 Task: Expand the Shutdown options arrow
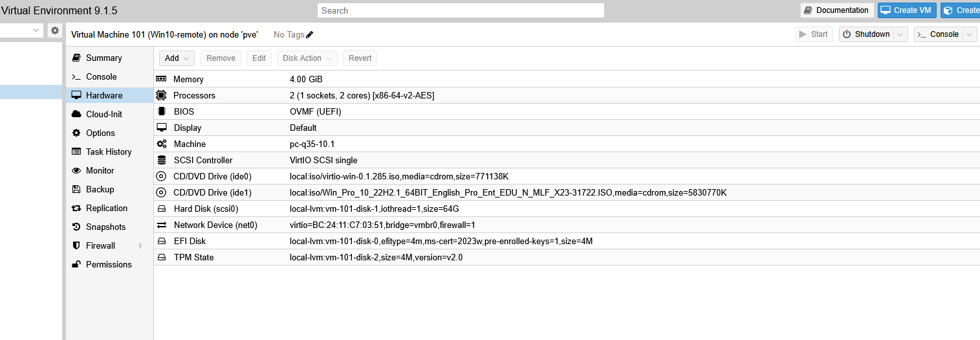coord(900,34)
